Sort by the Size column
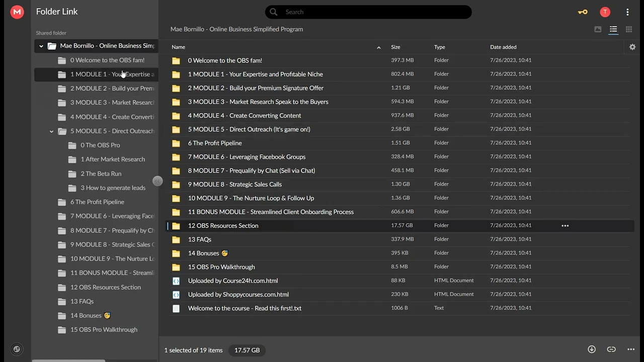644x362 pixels. click(395, 47)
